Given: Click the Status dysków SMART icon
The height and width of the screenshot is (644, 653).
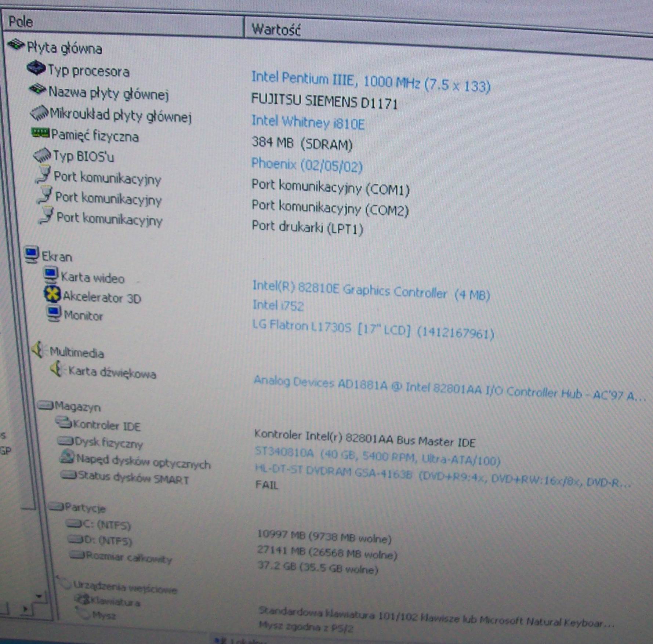Looking at the screenshot, I should point(69,475).
